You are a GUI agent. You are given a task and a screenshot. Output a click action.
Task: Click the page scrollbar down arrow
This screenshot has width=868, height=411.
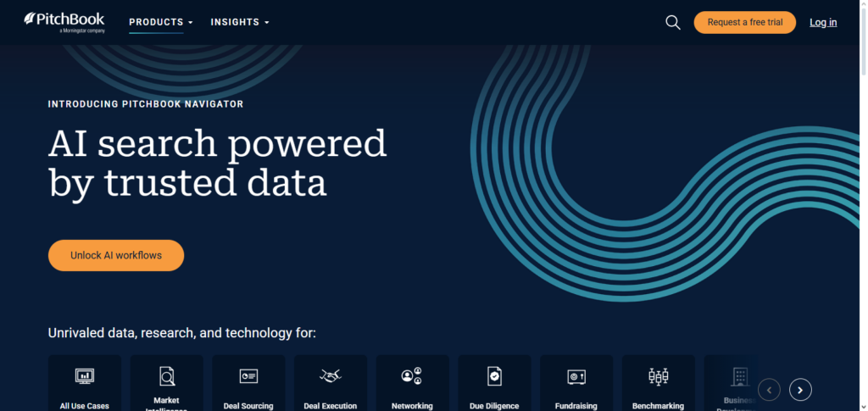[x=862, y=406]
